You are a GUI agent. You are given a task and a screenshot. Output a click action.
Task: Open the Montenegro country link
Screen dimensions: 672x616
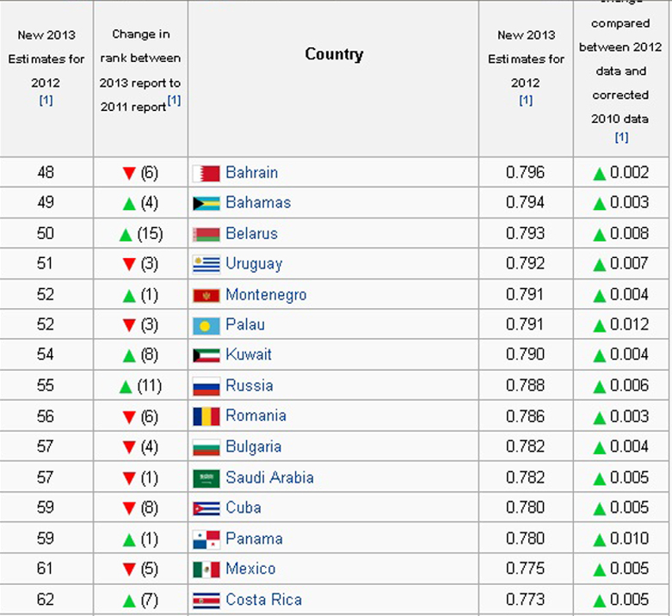click(x=266, y=294)
